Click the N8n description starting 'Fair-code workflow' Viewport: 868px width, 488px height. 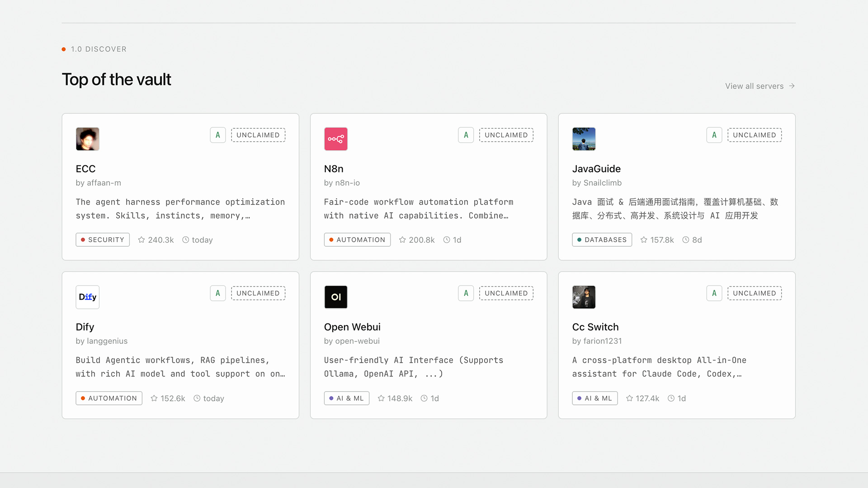coord(419,209)
